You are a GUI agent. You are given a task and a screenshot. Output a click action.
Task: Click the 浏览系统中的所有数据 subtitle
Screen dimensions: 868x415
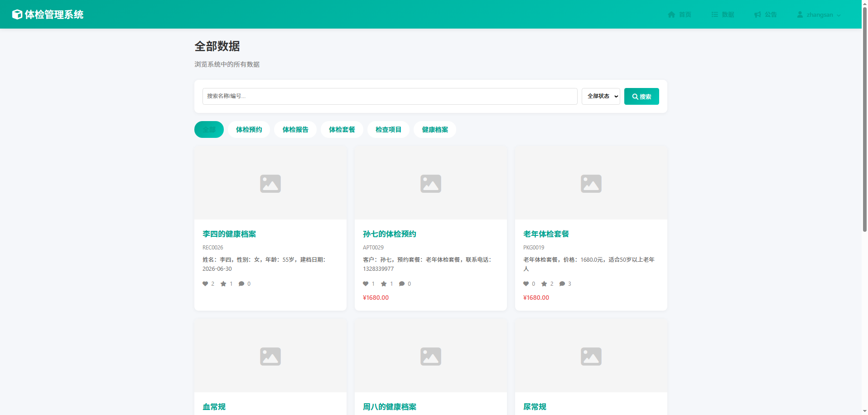coord(227,64)
